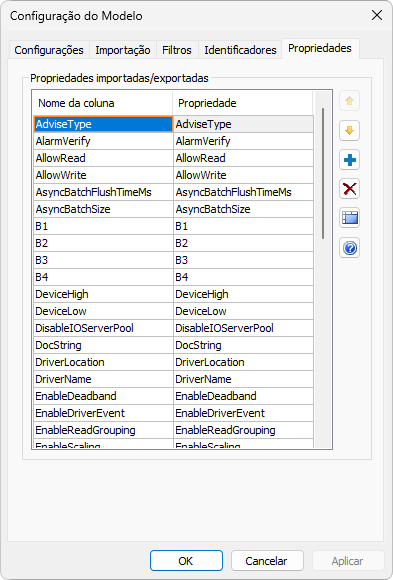Select DeviceLow cell in Propriedade column
393x580 pixels.
243,311
